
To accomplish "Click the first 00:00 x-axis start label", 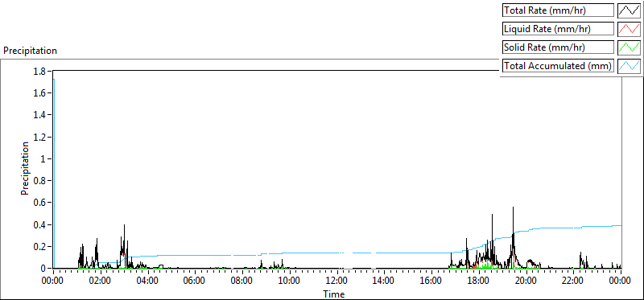I will [53, 282].
